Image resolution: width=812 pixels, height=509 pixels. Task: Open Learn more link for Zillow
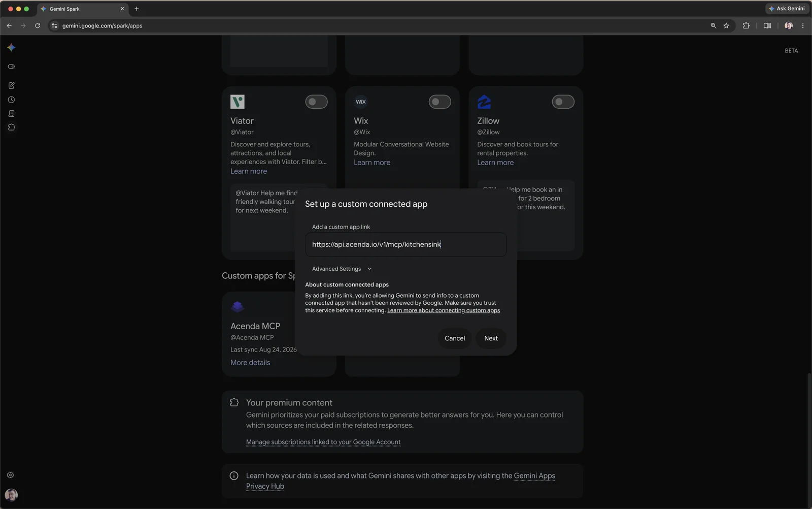tap(495, 163)
